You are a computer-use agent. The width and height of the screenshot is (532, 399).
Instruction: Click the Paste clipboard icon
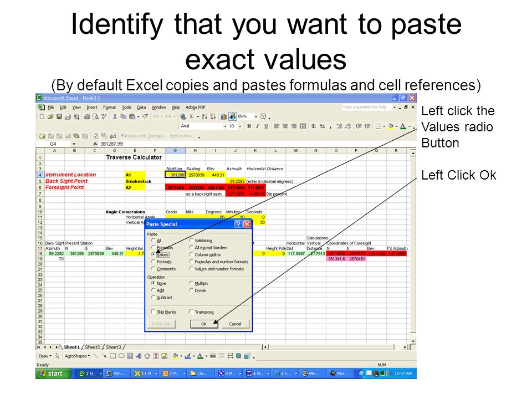(132, 117)
